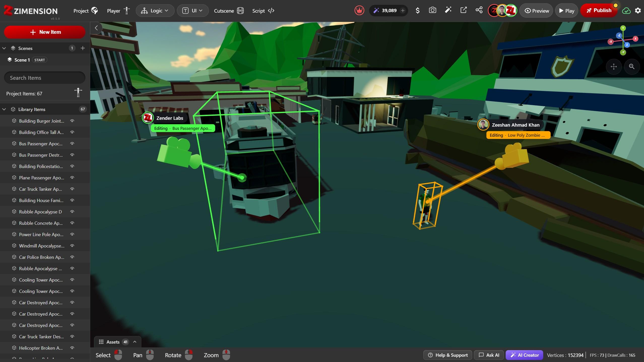Click the New Item button
Screen dimensions: 644x362
pyautogui.click(x=45, y=32)
